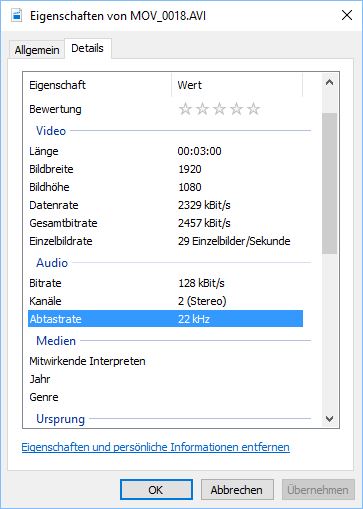Set rating to three stars
The image size is (363, 509).
[x=219, y=109]
